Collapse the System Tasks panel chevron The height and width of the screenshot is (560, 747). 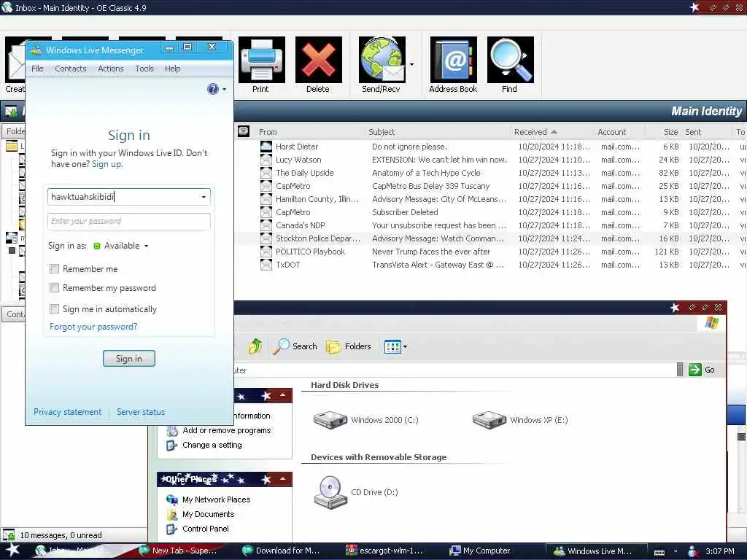(282, 395)
